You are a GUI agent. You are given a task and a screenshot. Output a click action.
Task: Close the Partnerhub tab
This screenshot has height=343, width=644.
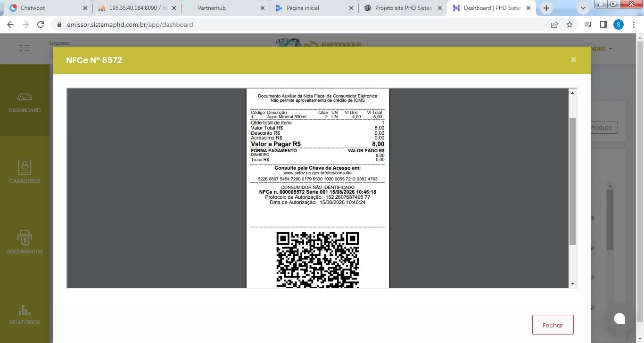(263, 8)
